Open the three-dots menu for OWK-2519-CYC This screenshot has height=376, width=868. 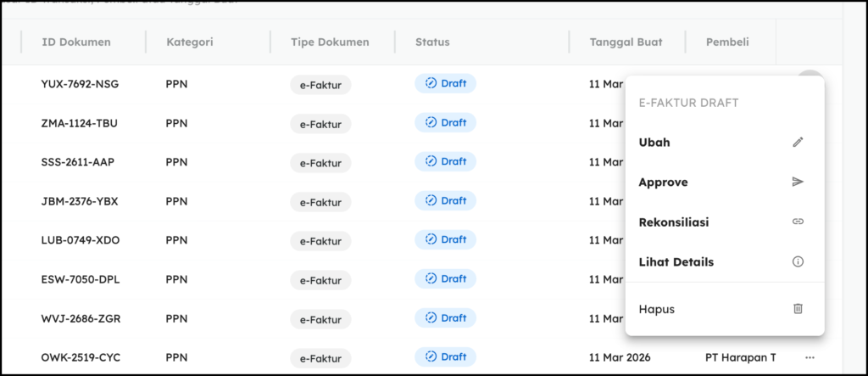click(x=810, y=357)
